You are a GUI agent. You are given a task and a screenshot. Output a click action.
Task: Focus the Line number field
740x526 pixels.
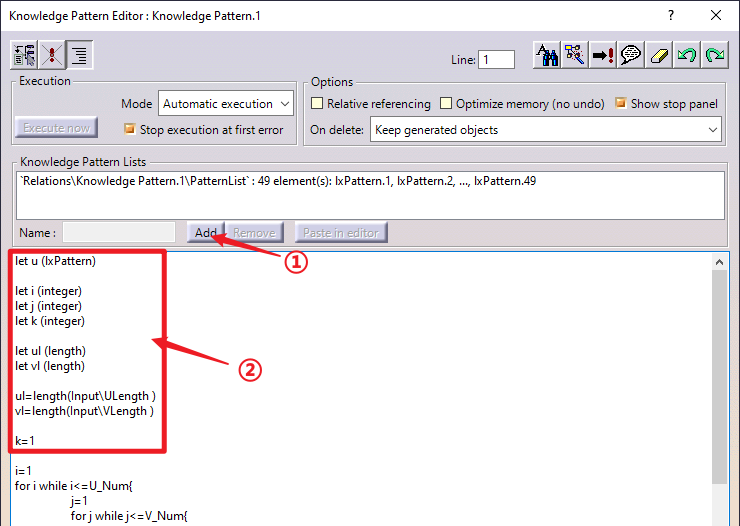pyautogui.click(x=496, y=60)
